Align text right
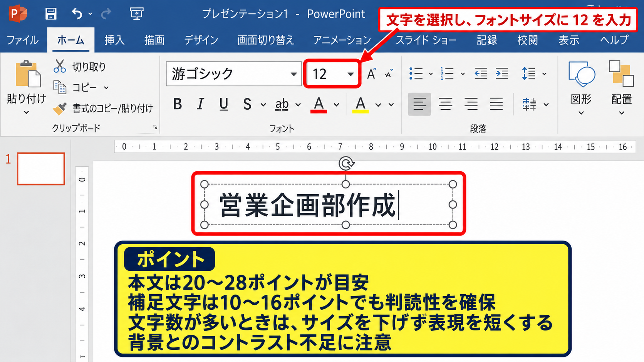This screenshot has height=362, width=644. pos(471,104)
